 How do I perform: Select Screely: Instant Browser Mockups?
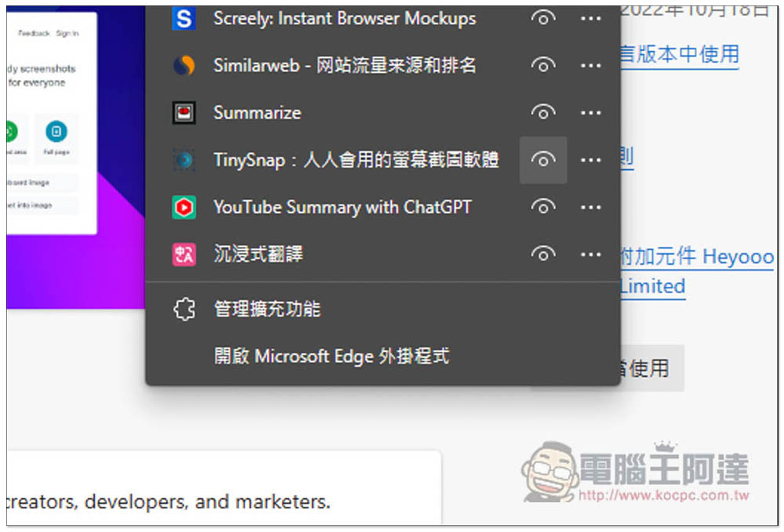click(344, 19)
